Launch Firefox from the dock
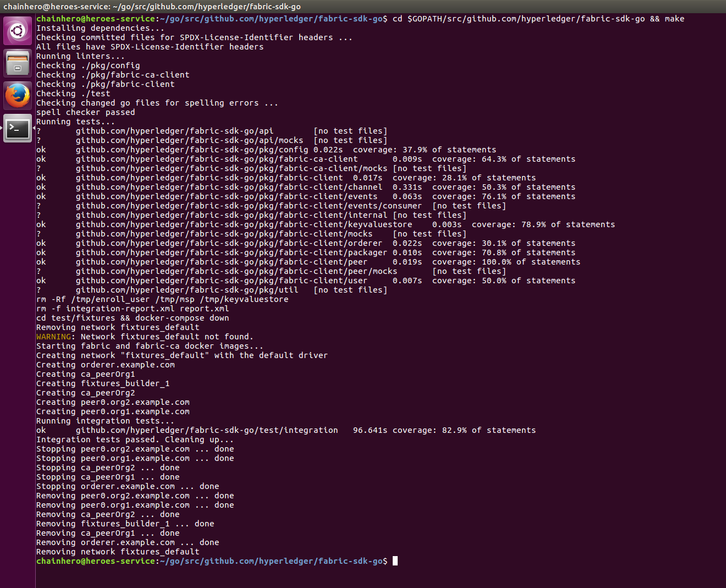 18,96
